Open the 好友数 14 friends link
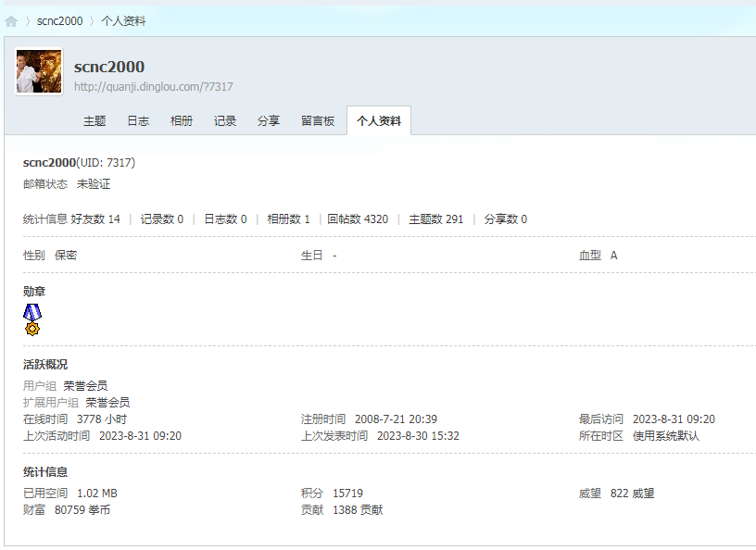The height and width of the screenshot is (550, 756). tap(95, 219)
